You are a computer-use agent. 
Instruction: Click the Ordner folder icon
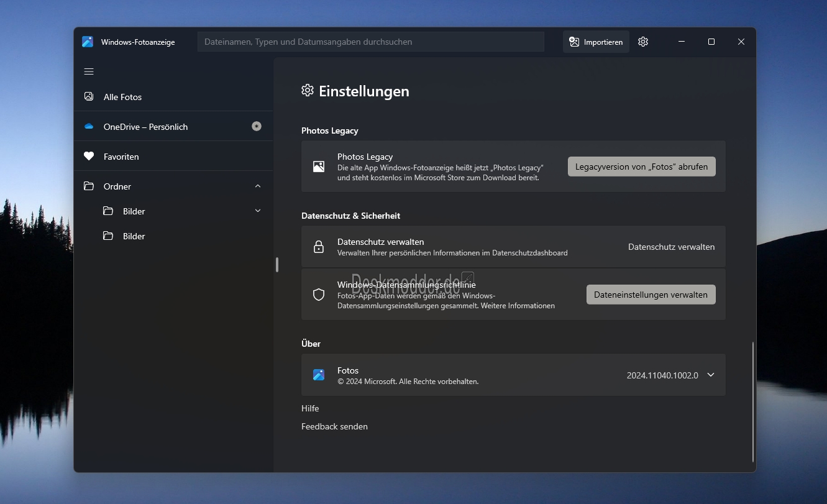pyautogui.click(x=89, y=186)
